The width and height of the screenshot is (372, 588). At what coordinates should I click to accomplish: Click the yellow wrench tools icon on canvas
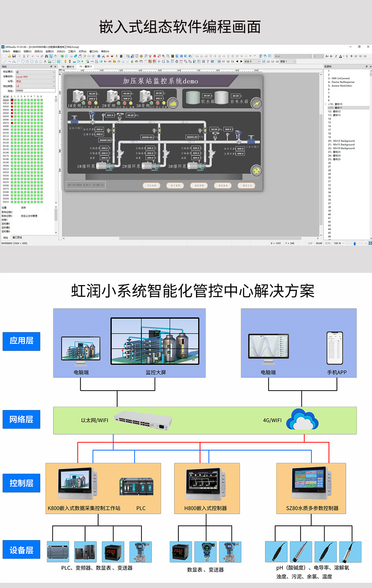coord(256,171)
